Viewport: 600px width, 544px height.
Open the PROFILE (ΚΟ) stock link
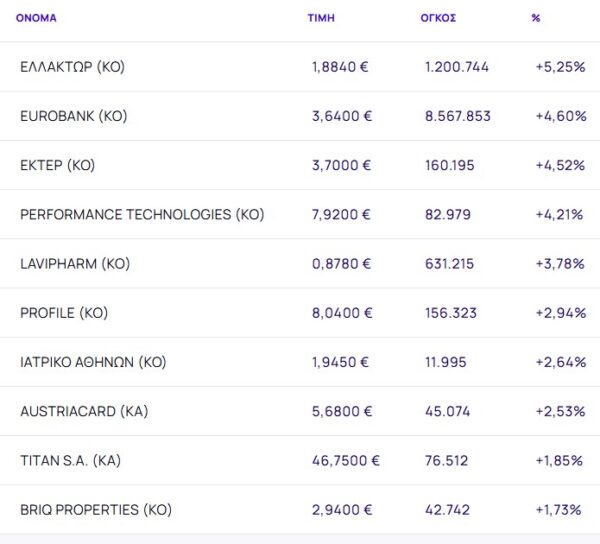pos(63,313)
